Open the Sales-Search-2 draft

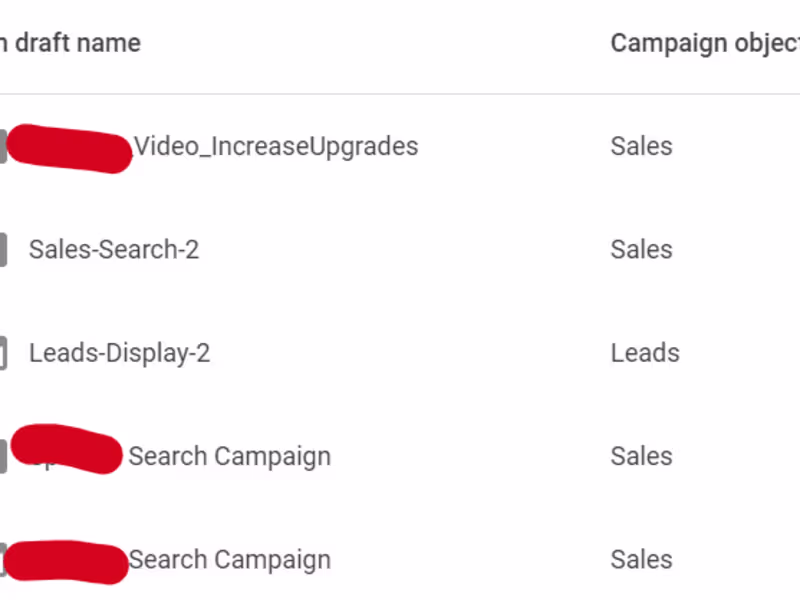pyautogui.click(x=114, y=250)
